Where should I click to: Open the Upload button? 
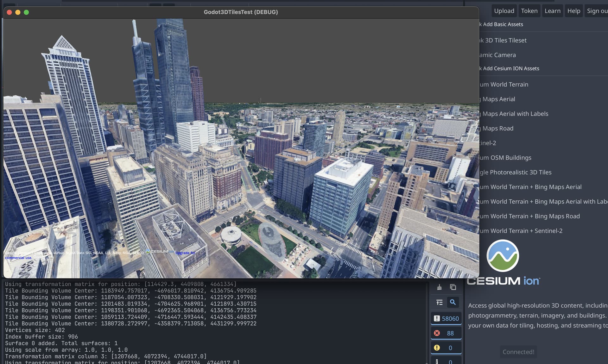click(x=504, y=11)
